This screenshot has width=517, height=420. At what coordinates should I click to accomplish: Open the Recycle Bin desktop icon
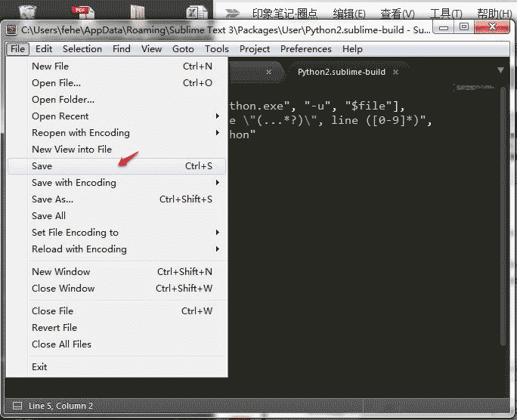click(x=27, y=11)
